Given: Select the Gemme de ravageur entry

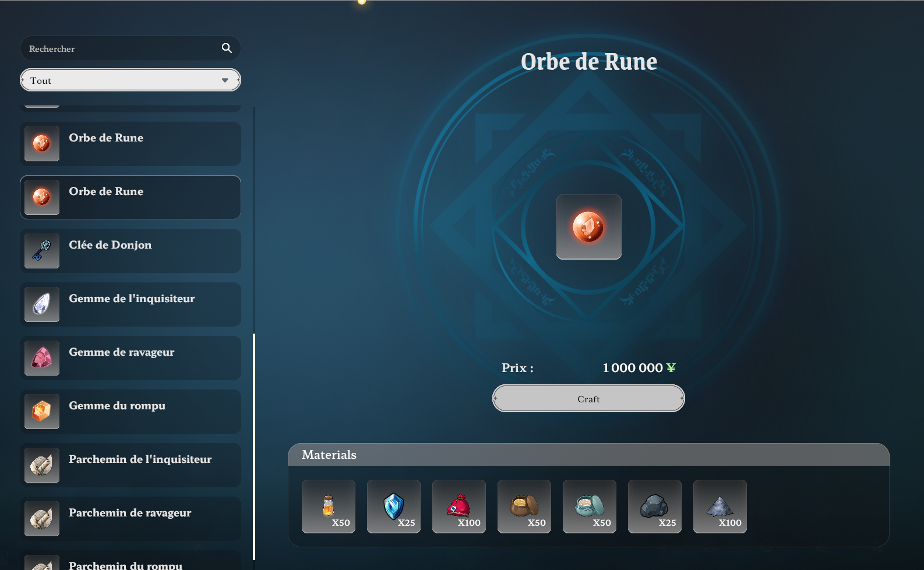Looking at the screenshot, I should point(131,358).
